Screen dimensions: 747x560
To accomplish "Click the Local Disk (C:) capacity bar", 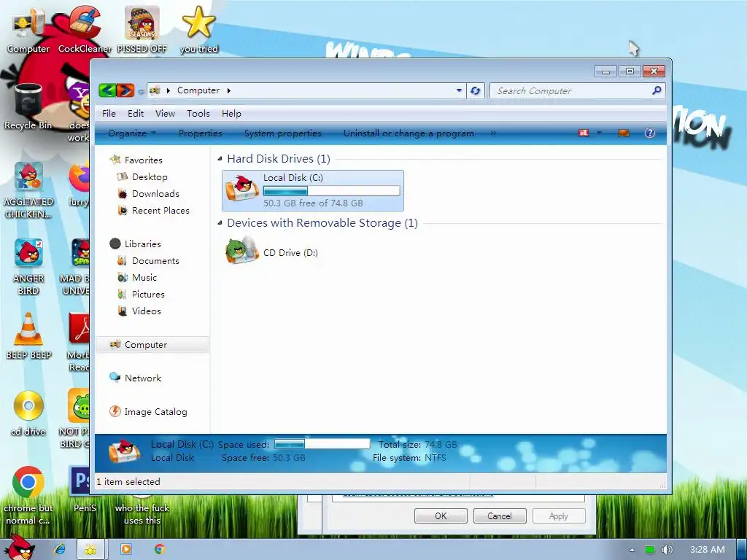I will pyautogui.click(x=332, y=191).
